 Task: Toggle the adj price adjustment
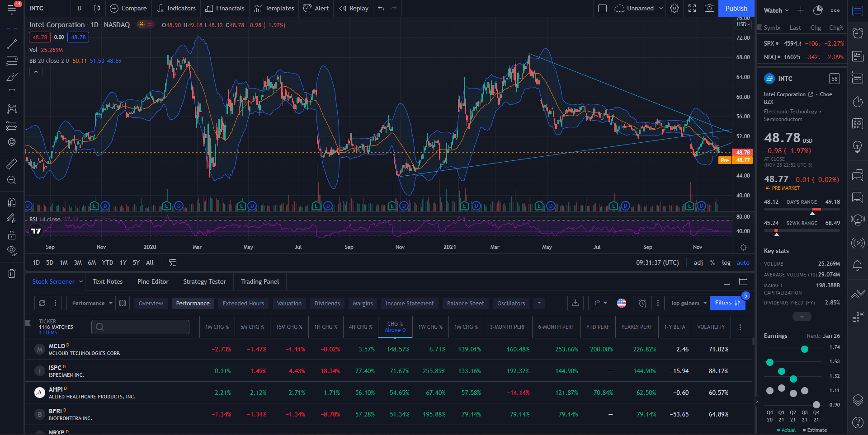click(698, 262)
